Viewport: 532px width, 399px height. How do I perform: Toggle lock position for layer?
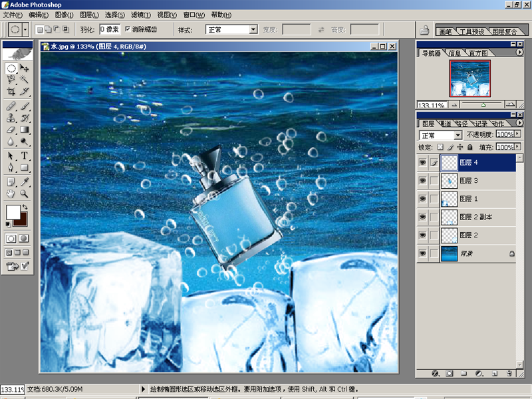tap(460, 147)
